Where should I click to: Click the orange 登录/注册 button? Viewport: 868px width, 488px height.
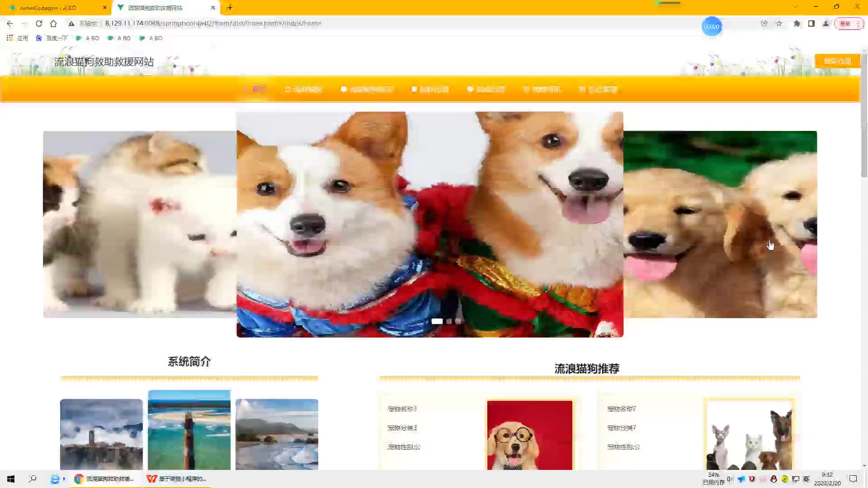tap(837, 61)
